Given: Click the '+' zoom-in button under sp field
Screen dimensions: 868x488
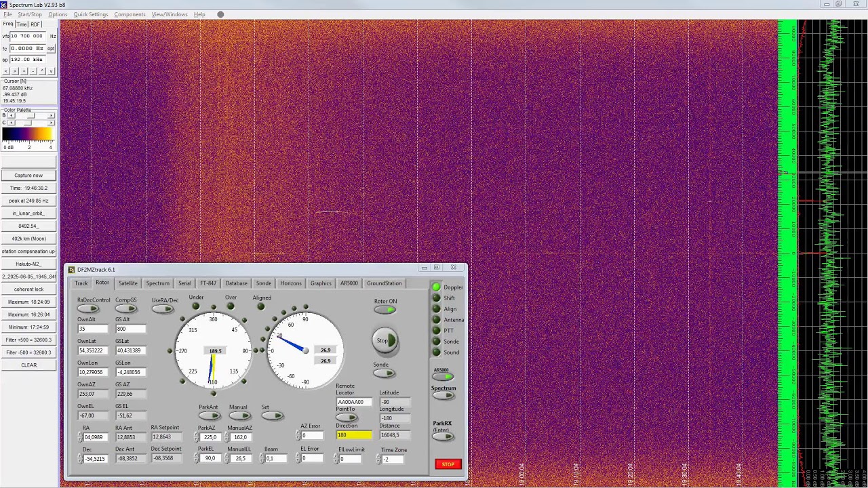Looking at the screenshot, I should click(24, 71).
